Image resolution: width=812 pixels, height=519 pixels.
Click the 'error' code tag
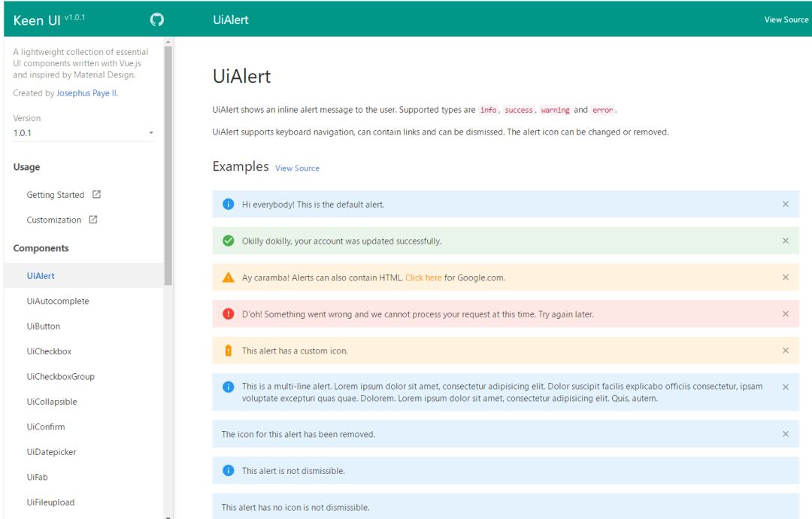[603, 110]
